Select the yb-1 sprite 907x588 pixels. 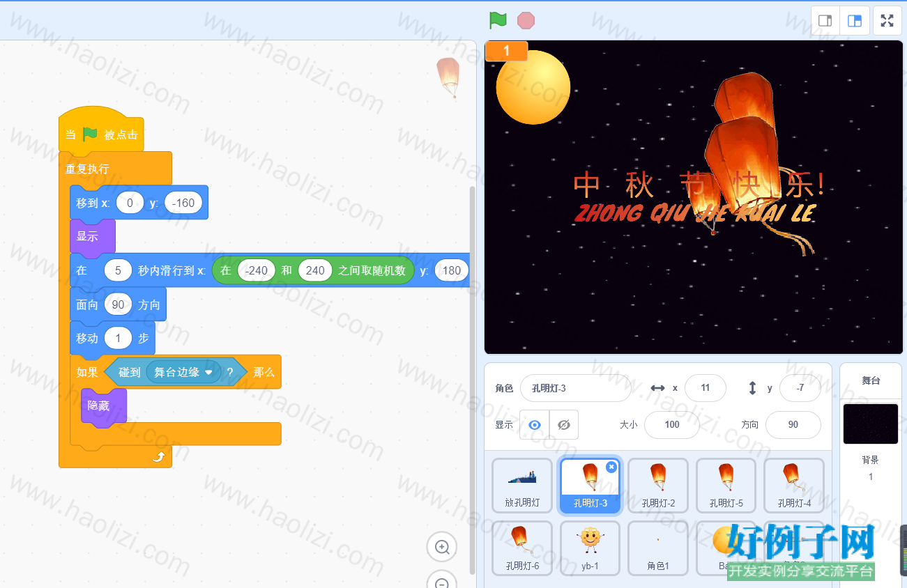590,548
